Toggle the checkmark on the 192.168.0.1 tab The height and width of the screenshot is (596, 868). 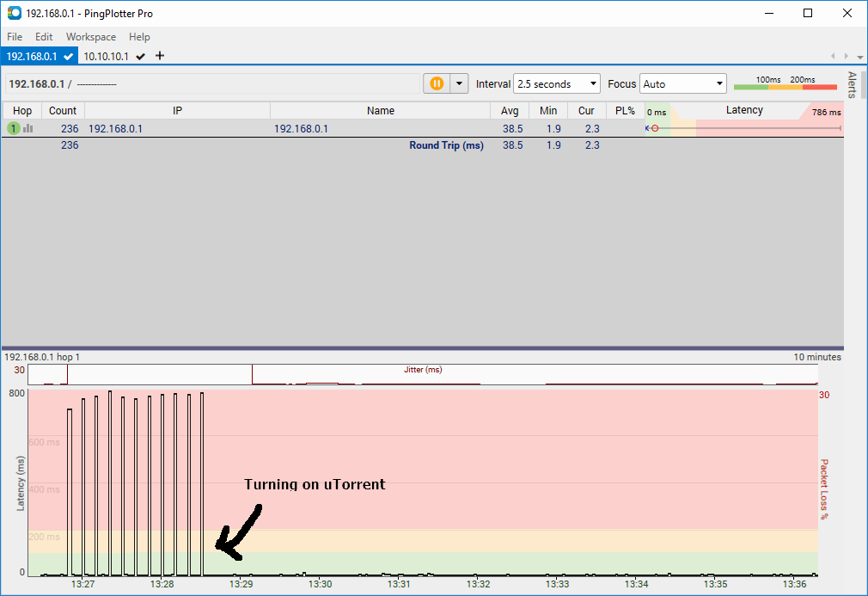[69, 56]
